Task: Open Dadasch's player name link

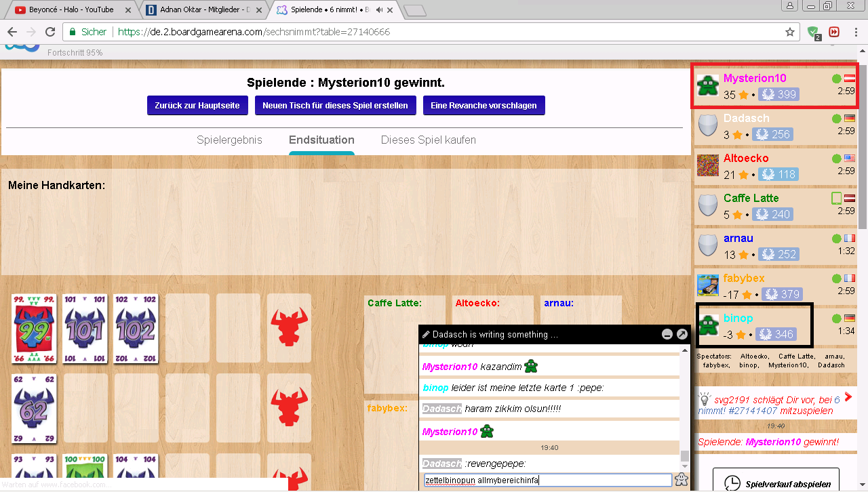Action: point(747,119)
